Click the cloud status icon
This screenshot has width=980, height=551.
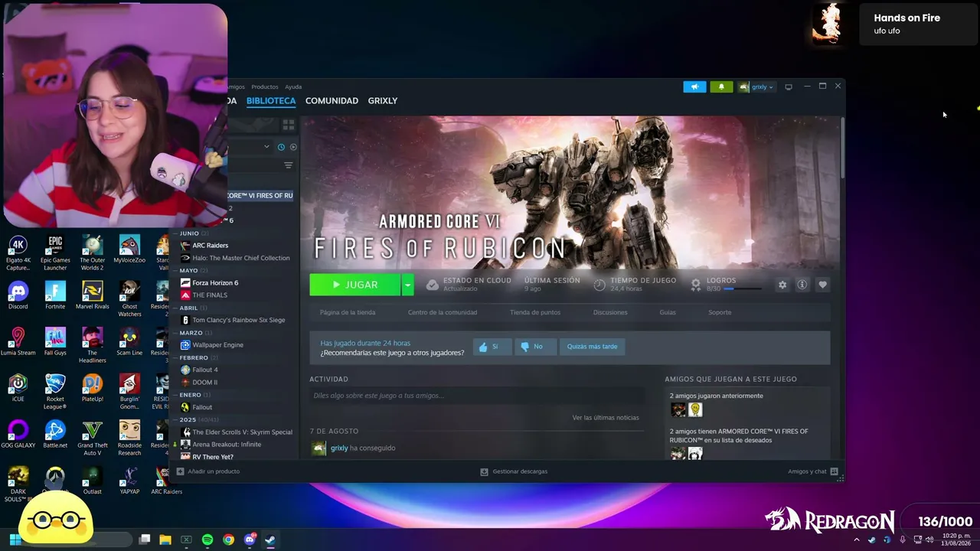[433, 285]
